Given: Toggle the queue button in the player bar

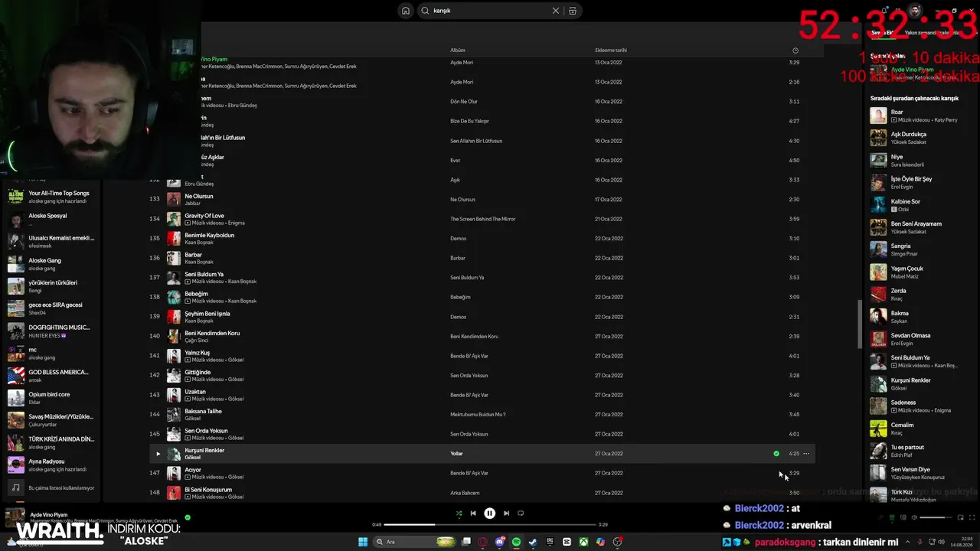Looking at the screenshot, I should tap(891, 518).
